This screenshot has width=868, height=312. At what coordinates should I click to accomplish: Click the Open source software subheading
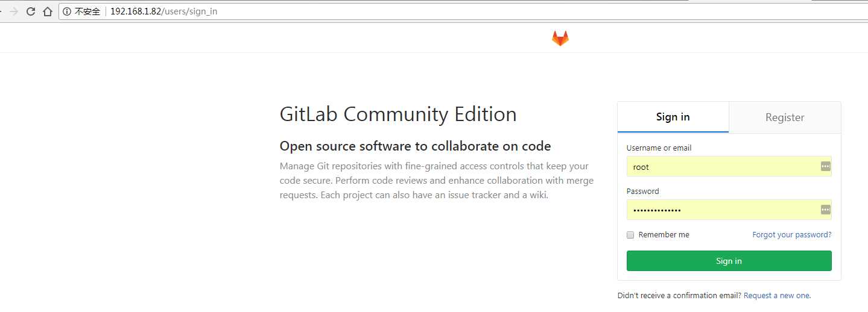(x=415, y=146)
